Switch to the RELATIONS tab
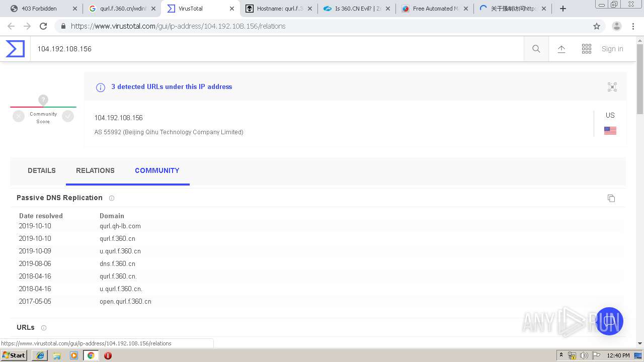Screen dimensions: 644x362 pos(95,170)
